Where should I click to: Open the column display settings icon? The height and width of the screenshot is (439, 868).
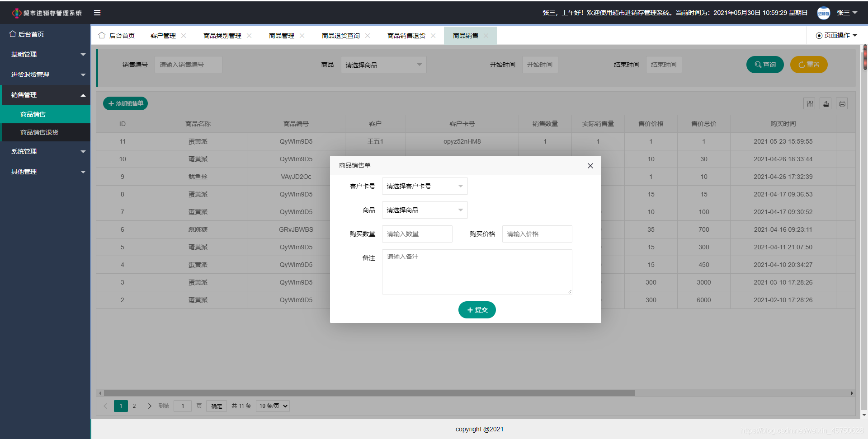click(810, 103)
